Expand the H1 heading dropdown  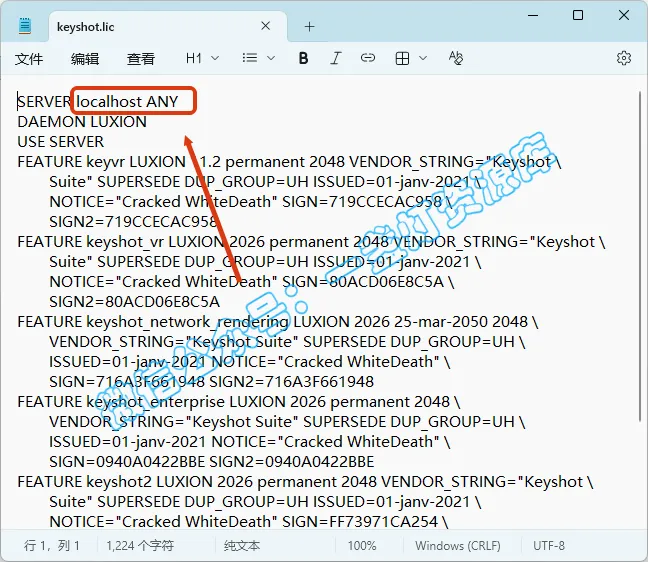click(x=202, y=58)
